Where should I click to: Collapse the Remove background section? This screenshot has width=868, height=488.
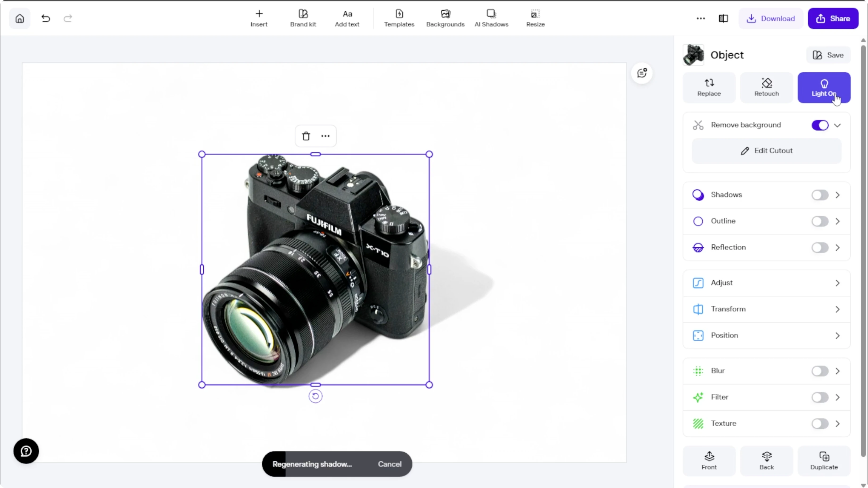[837, 125]
